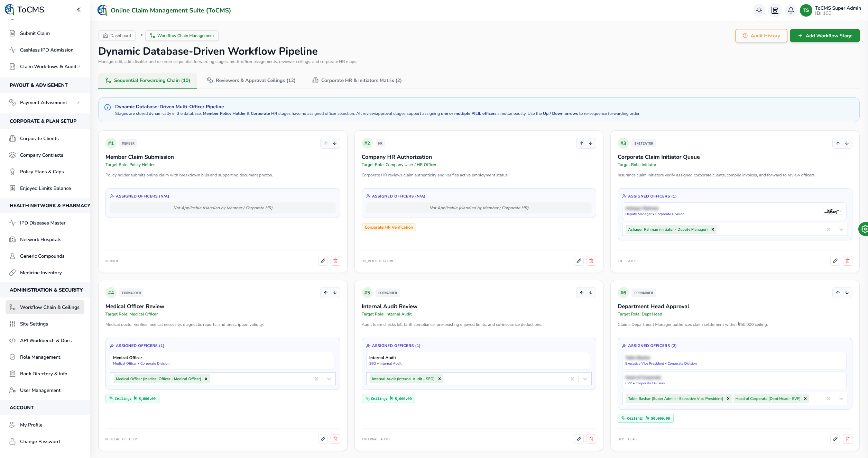Open Medicine Inventory in sidebar
The image size is (868, 458).
45,273
